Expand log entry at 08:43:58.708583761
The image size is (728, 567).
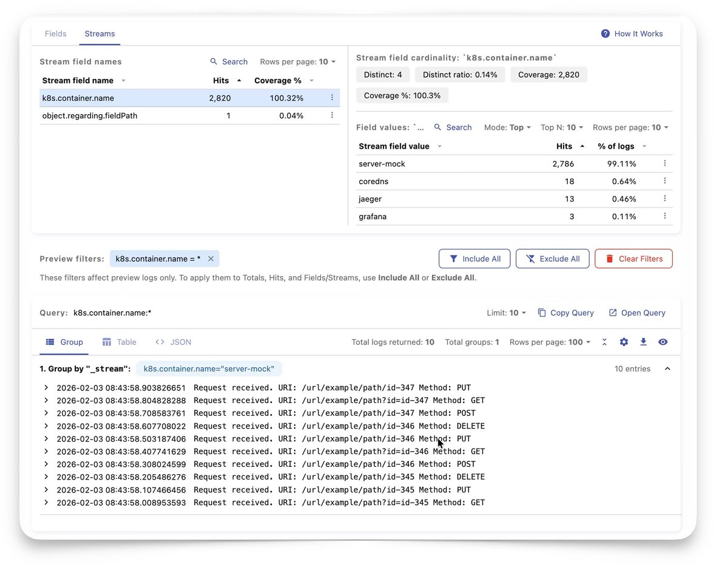pos(46,413)
